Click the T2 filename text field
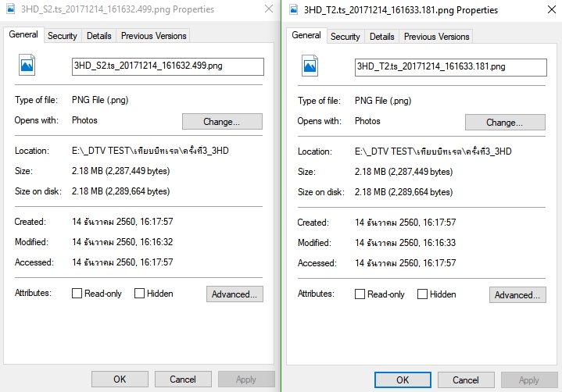The image size is (562, 392). click(x=450, y=67)
